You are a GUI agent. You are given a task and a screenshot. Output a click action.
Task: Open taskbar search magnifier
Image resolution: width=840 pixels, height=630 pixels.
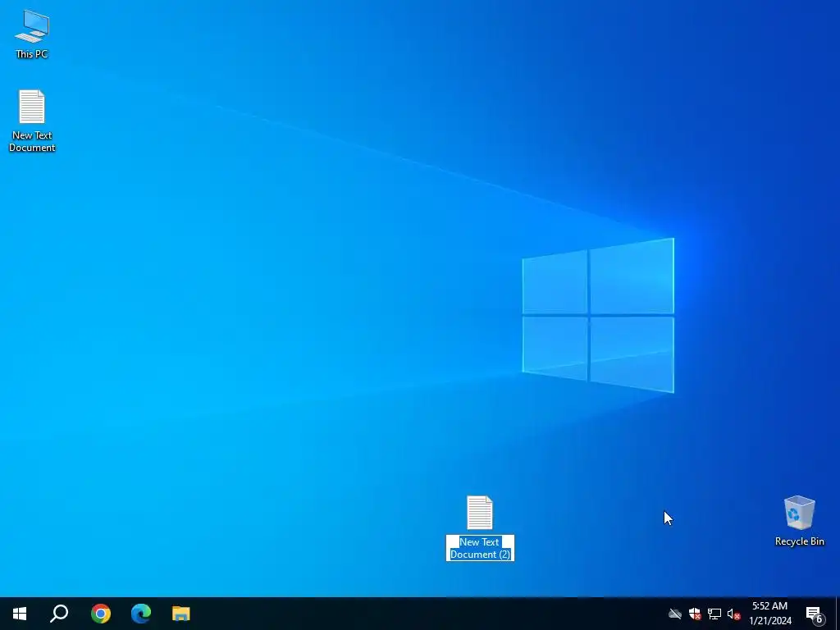(x=59, y=614)
